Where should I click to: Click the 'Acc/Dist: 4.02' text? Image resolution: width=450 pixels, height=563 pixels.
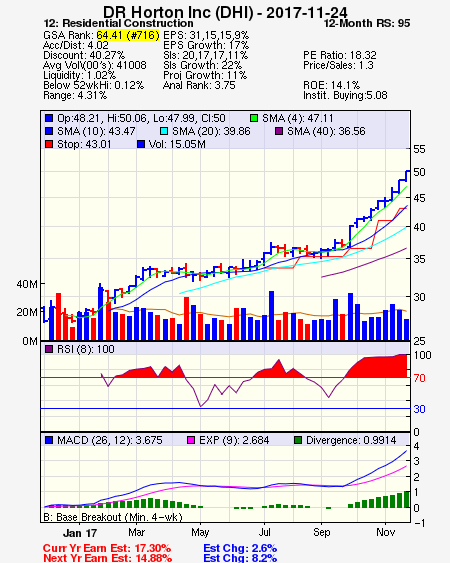pyautogui.click(x=76, y=45)
